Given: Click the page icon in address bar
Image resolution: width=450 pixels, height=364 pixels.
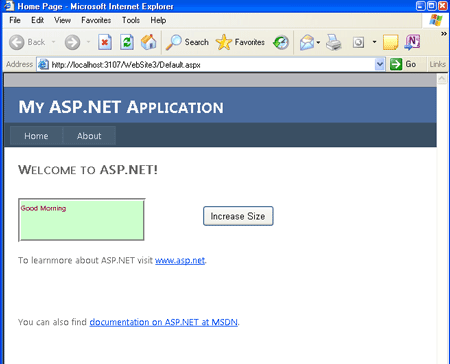Looking at the screenshot, I should [x=43, y=64].
